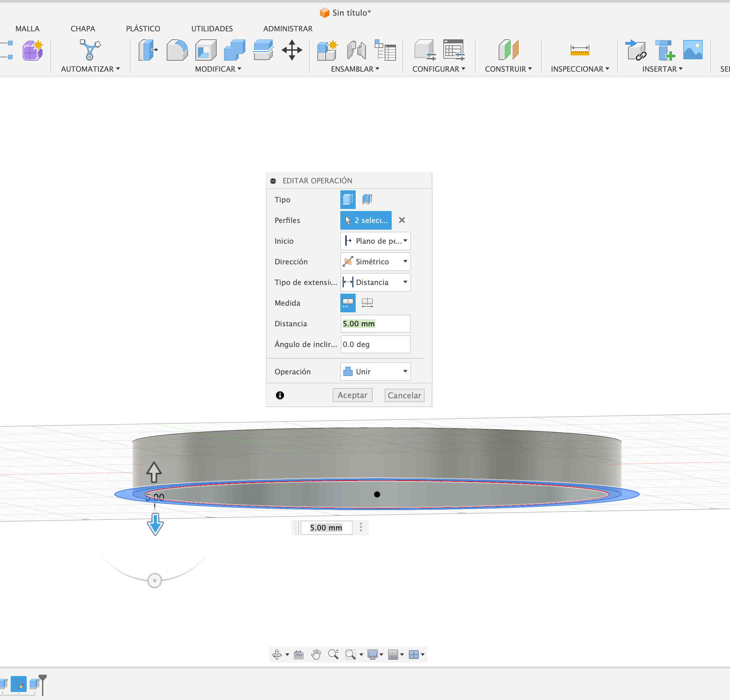Click the Insert Fastener icon
Screen dimensions: 730x700
click(x=665, y=50)
